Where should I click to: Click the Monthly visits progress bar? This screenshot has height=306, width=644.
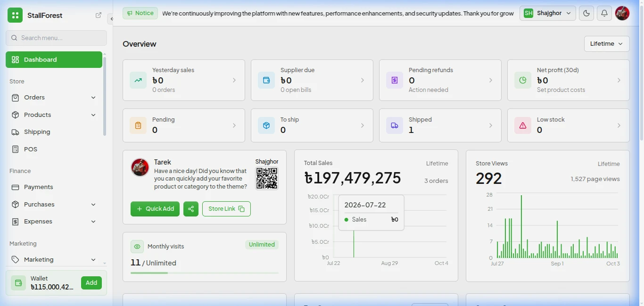205,273
